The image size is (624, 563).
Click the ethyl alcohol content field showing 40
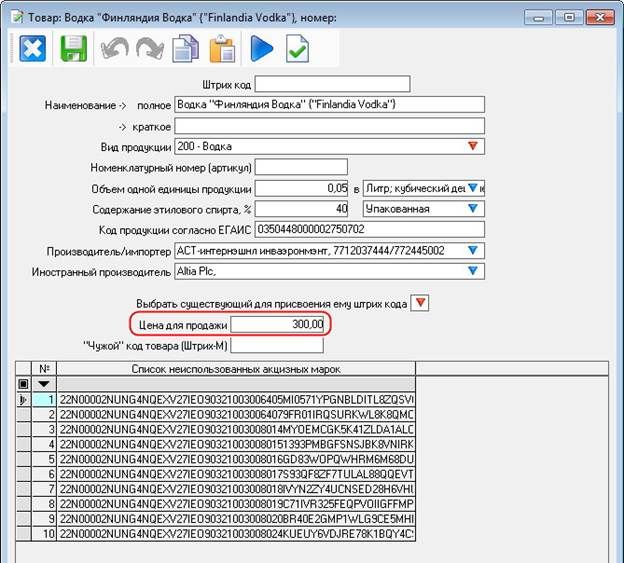pyautogui.click(x=301, y=209)
